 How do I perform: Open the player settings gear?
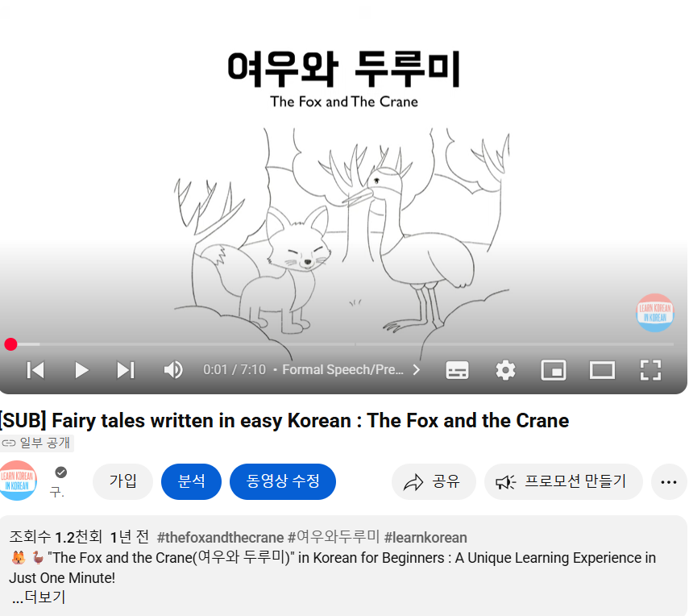click(505, 370)
